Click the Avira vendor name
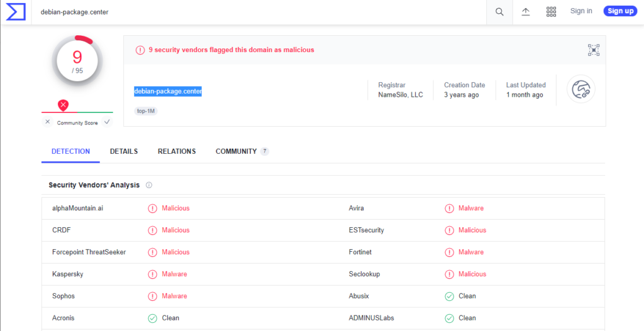Screen dimensions: 644x331 pyautogui.click(x=356, y=209)
